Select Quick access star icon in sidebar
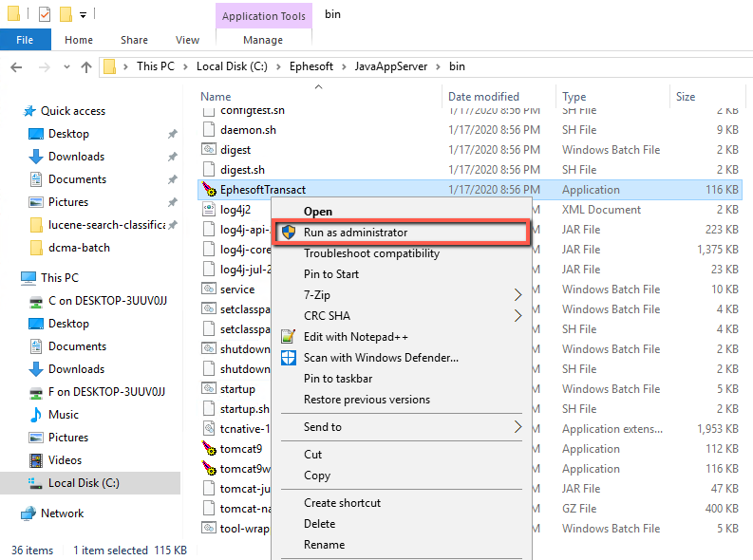 tap(29, 111)
